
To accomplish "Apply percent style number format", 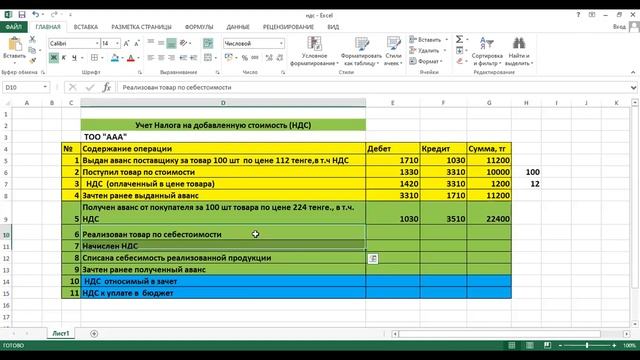I will (x=244, y=58).
